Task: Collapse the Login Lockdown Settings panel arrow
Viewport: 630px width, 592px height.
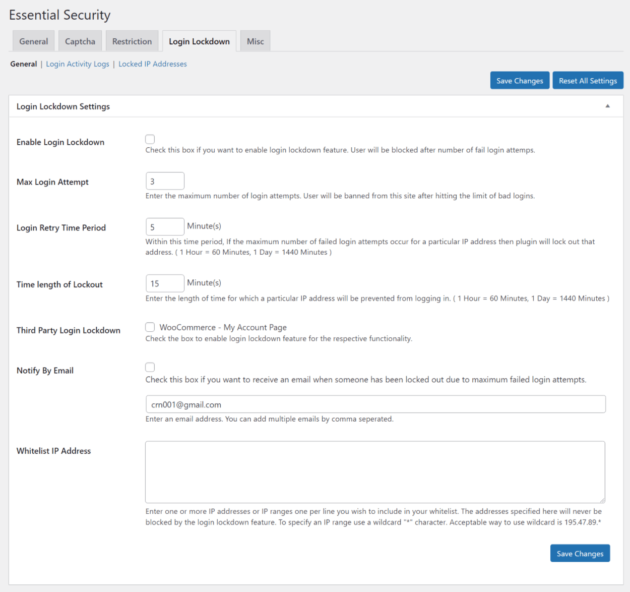Action: 608,106
